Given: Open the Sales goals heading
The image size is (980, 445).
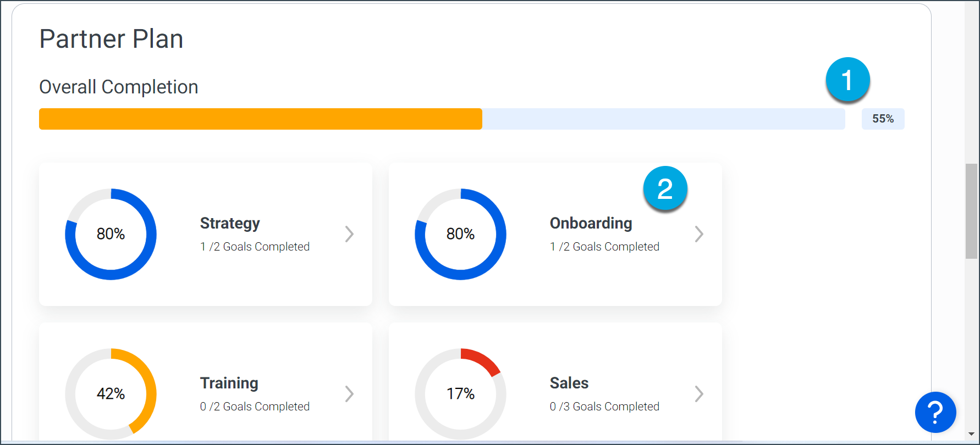Looking at the screenshot, I should pos(569,383).
